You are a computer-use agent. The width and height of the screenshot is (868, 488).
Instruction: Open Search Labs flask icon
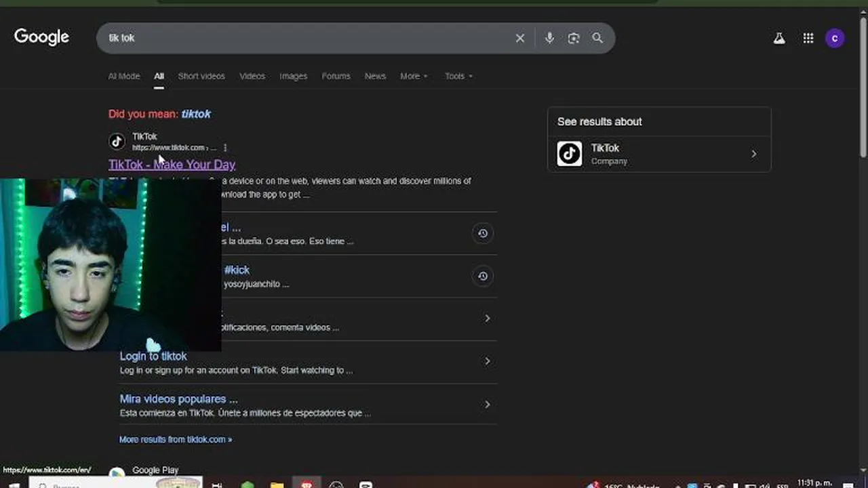[779, 39]
